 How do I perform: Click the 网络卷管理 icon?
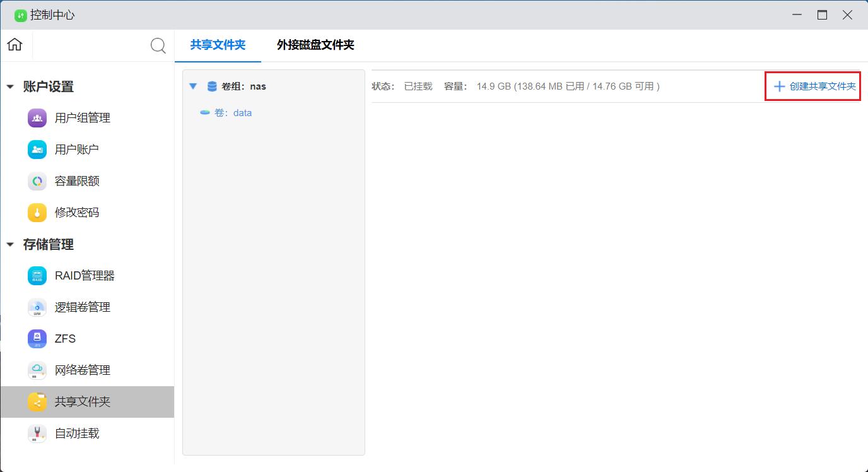click(x=37, y=370)
